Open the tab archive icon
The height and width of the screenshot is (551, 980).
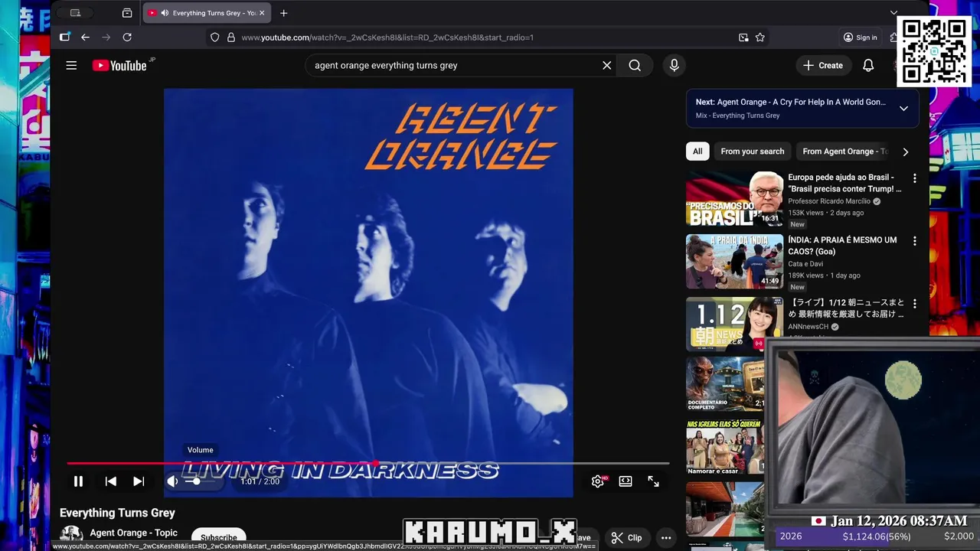click(127, 13)
